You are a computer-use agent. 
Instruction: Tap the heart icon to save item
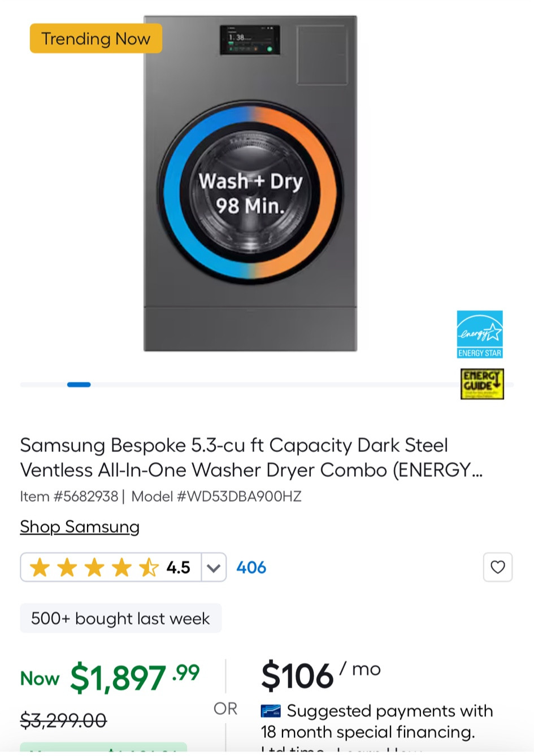point(497,567)
